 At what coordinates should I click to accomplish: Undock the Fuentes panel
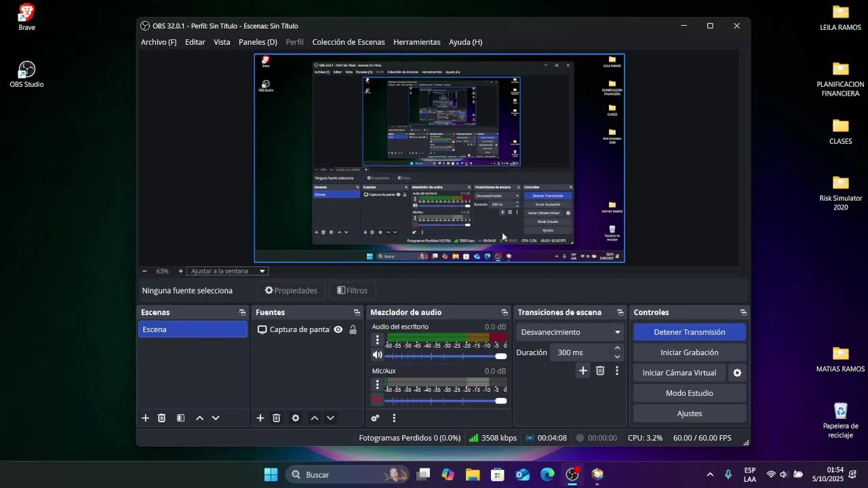click(357, 312)
